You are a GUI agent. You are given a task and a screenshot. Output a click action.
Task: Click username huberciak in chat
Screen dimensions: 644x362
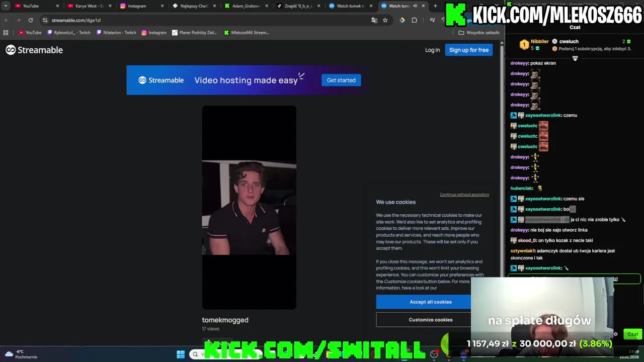tap(522, 188)
